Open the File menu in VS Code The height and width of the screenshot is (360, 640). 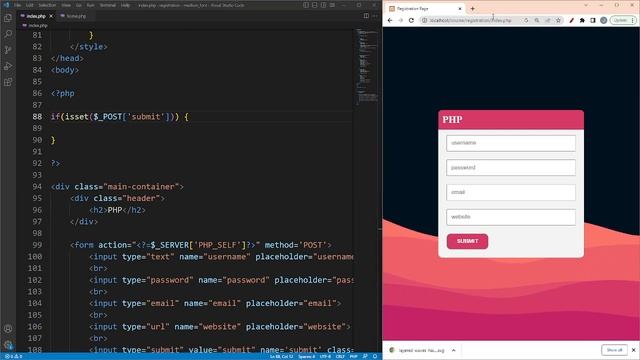click(x=18, y=5)
